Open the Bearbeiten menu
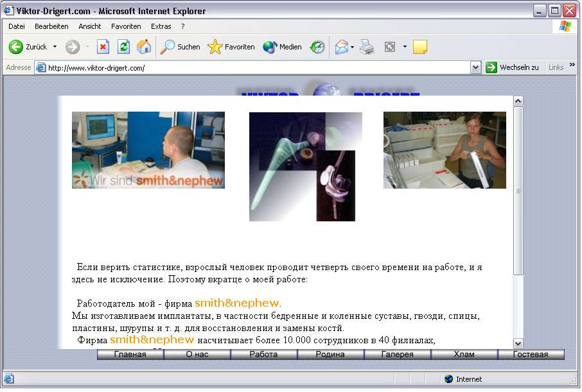The image size is (582, 392). (51, 26)
